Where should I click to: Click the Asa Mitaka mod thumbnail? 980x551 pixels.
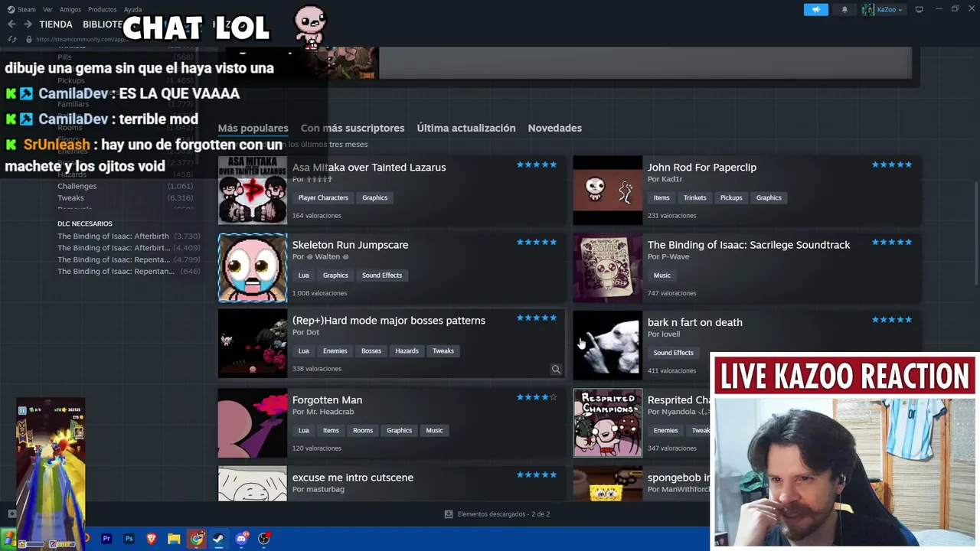(253, 191)
